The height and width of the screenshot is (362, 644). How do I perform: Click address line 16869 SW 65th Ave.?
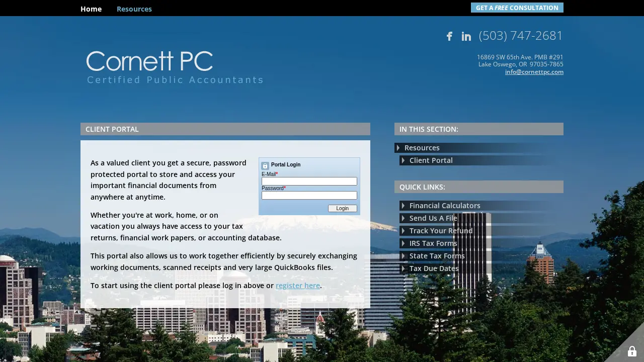pyautogui.click(x=520, y=57)
